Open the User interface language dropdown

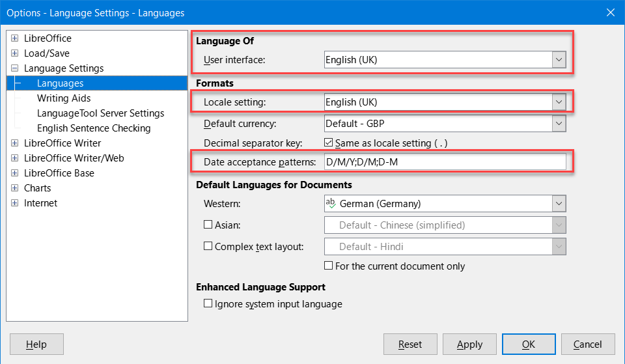click(x=559, y=60)
